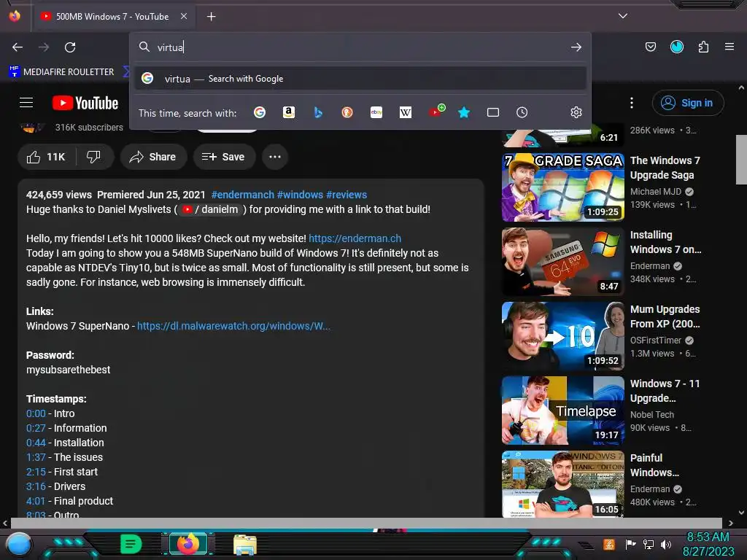Viewport: 747px width, 560px height.
Task: Open the https://enderman.ch website link
Action: click(x=355, y=238)
